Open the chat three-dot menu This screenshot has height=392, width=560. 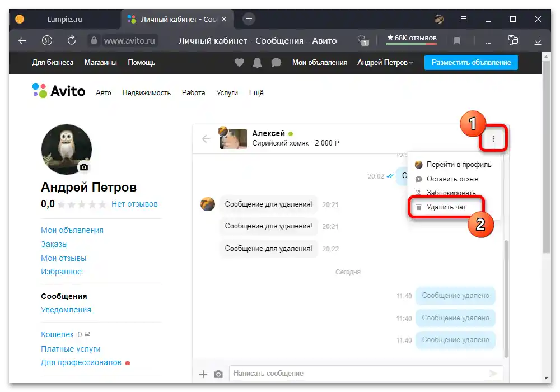coord(493,139)
